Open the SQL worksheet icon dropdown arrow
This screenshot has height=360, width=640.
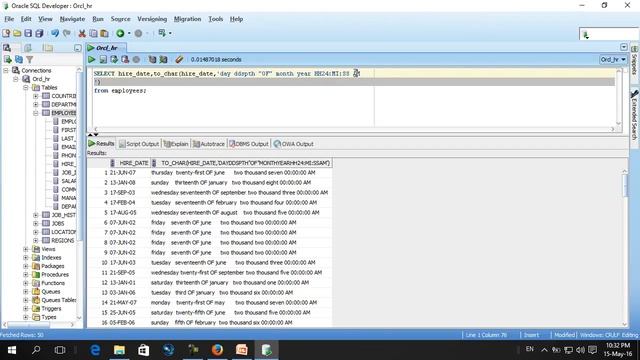tap(170, 33)
